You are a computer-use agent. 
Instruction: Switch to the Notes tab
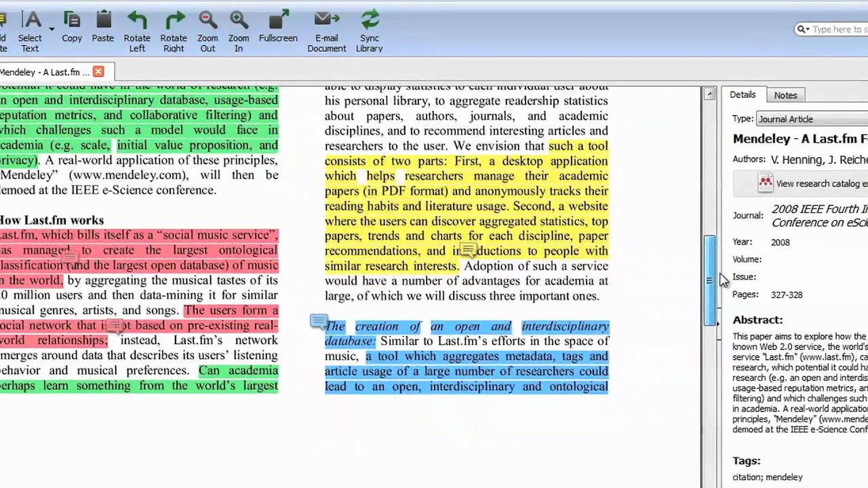point(786,96)
